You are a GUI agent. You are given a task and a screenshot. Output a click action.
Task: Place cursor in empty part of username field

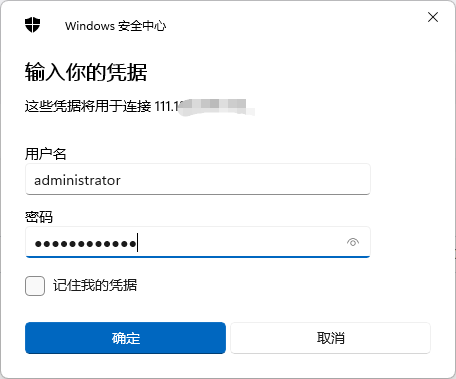(245, 179)
